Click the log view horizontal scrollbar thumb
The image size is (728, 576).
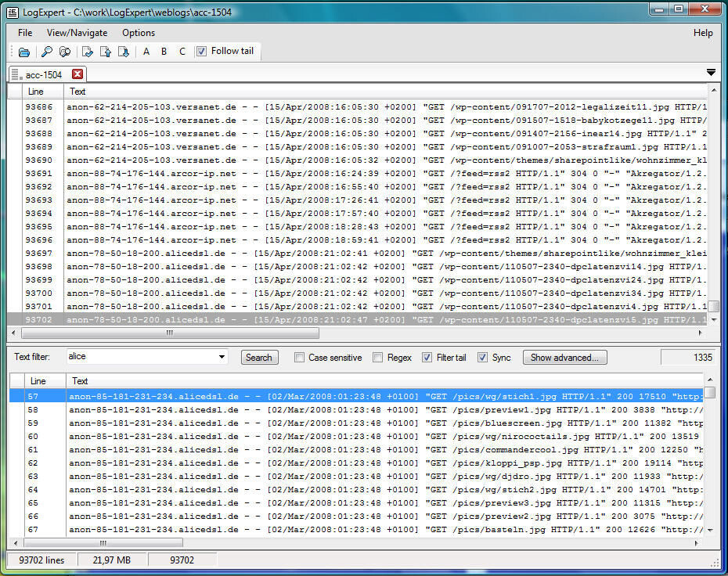click(x=170, y=333)
